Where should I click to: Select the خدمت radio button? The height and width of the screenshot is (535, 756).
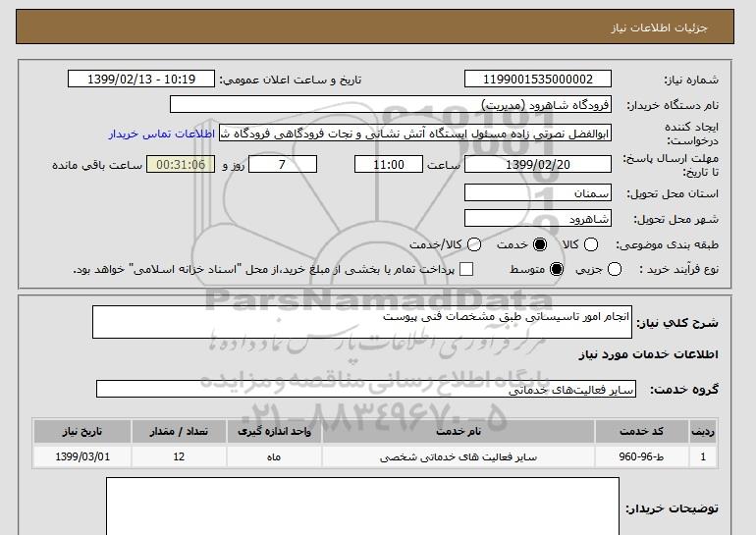pos(540,244)
